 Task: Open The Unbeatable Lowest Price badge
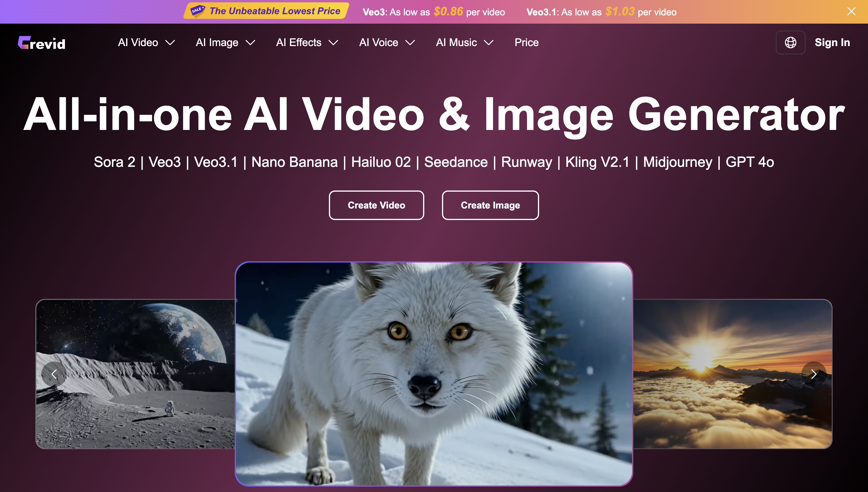[x=275, y=11]
